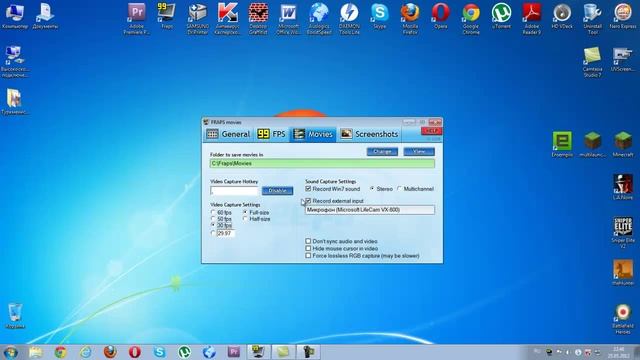Open Adobe Premiere desktop shortcut
Image resolution: width=640 pixels, height=360 pixels.
[136, 18]
